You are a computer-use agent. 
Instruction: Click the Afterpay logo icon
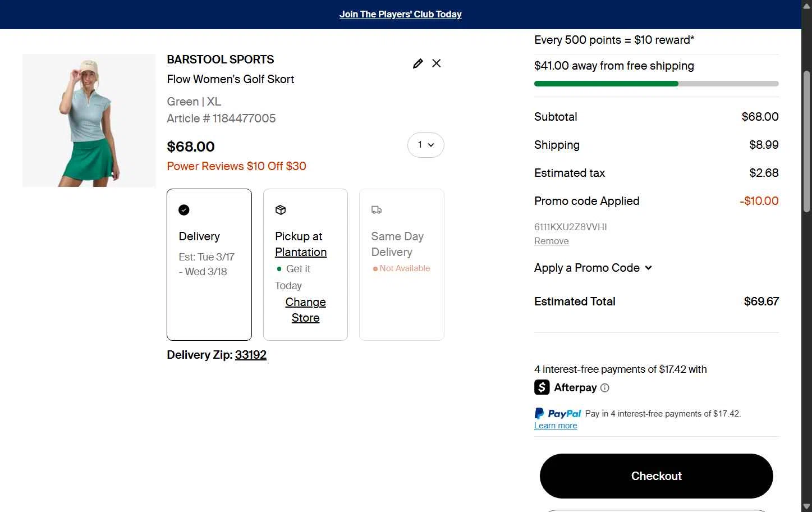(542, 387)
